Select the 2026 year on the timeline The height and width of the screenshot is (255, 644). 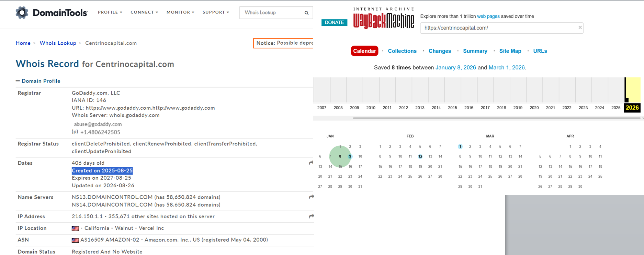point(632,108)
